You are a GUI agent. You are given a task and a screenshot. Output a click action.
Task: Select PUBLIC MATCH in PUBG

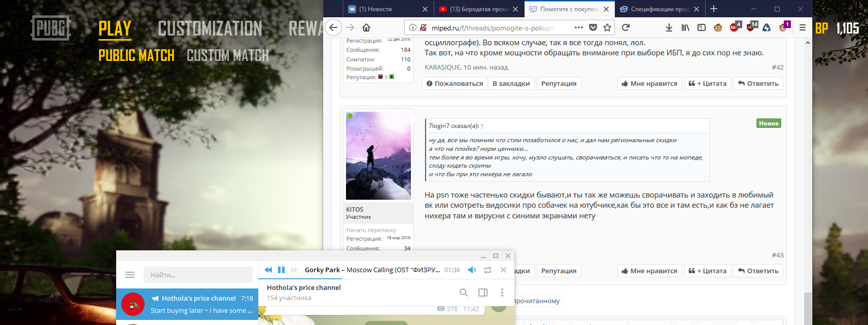point(136,55)
